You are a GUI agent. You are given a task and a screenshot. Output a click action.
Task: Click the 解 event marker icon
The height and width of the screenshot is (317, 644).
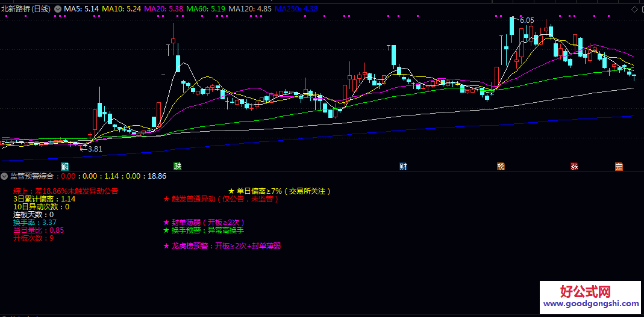point(65,166)
